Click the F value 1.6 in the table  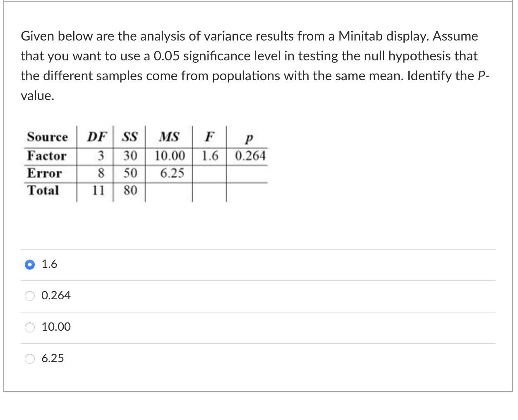point(209,156)
